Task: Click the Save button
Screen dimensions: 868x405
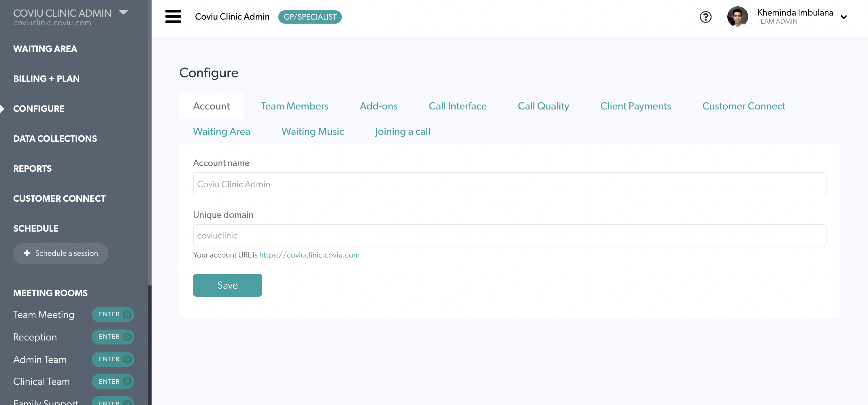Action: click(227, 285)
